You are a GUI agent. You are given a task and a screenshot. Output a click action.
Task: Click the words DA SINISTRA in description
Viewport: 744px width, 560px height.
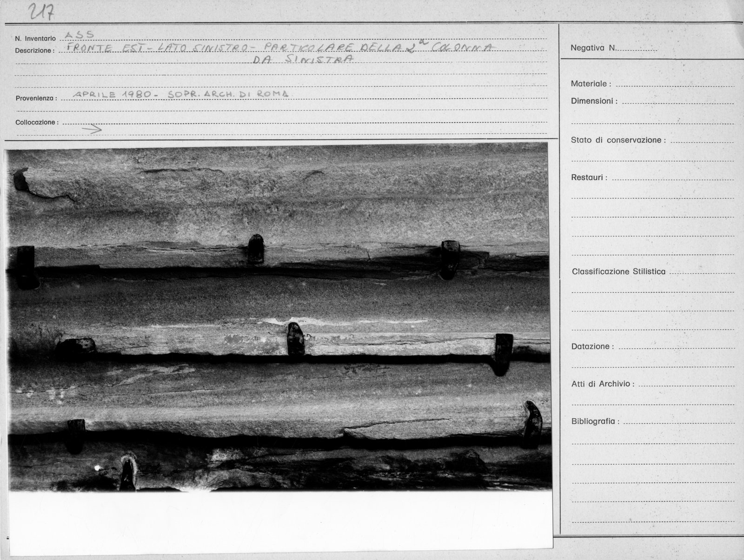pyautogui.click(x=303, y=59)
